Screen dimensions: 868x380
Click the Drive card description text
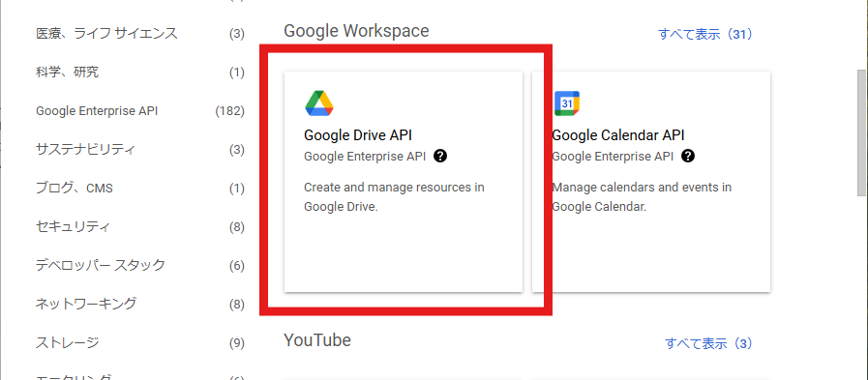pos(394,197)
